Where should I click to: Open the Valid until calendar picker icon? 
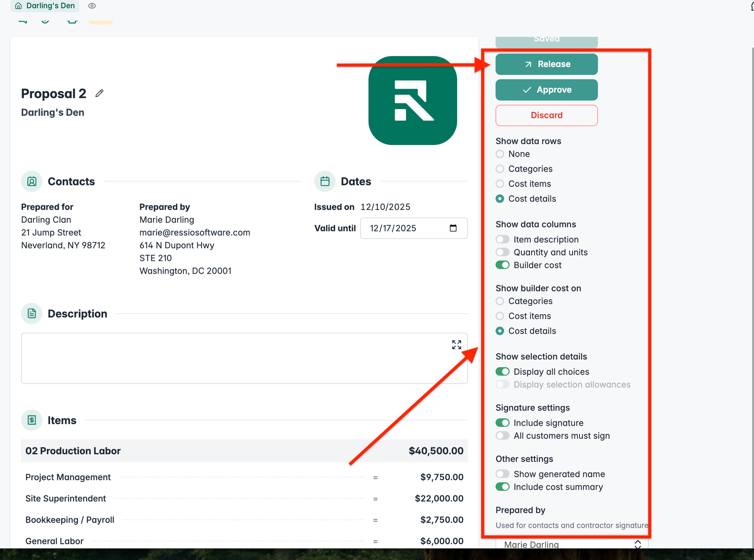tap(453, 228)
